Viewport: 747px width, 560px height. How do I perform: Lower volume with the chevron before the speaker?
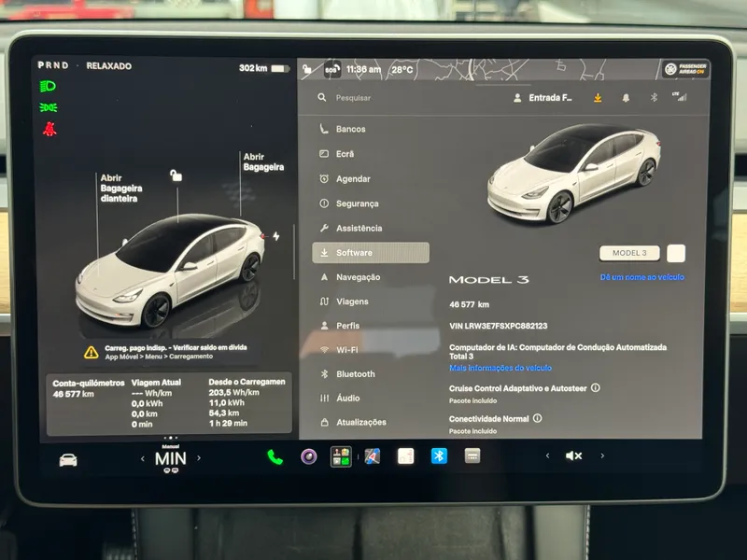click(x=547, y=455)
